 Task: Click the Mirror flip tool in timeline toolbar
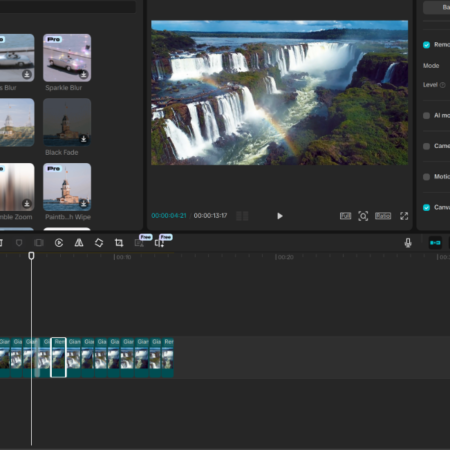79,243
